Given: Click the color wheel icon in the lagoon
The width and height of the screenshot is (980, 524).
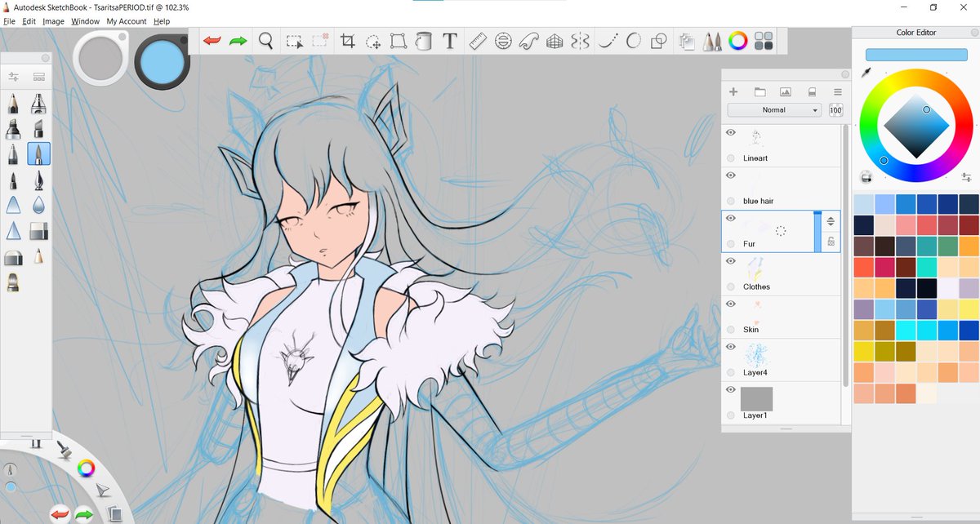Looking at the screenshot, I should click(86, 468).
